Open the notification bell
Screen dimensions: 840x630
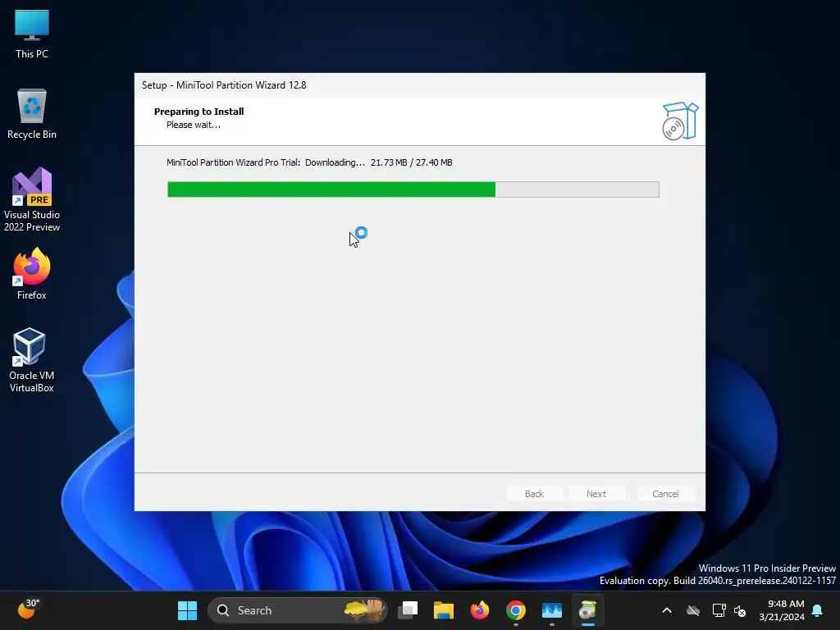click(817, 610)
